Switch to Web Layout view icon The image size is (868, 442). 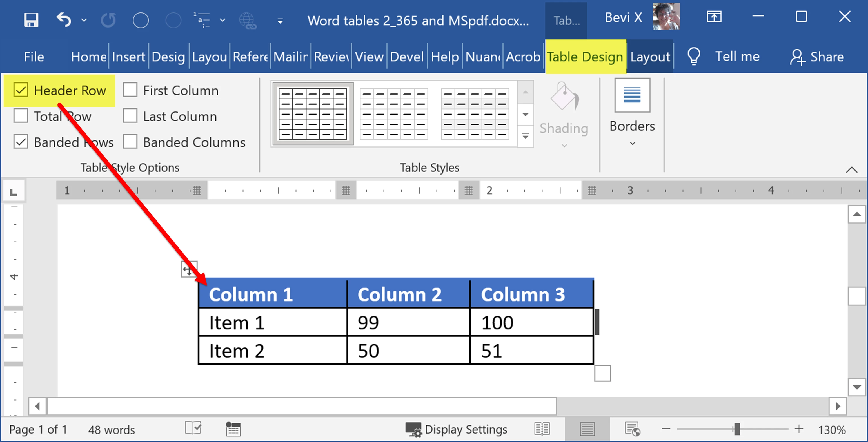[632, 429]
